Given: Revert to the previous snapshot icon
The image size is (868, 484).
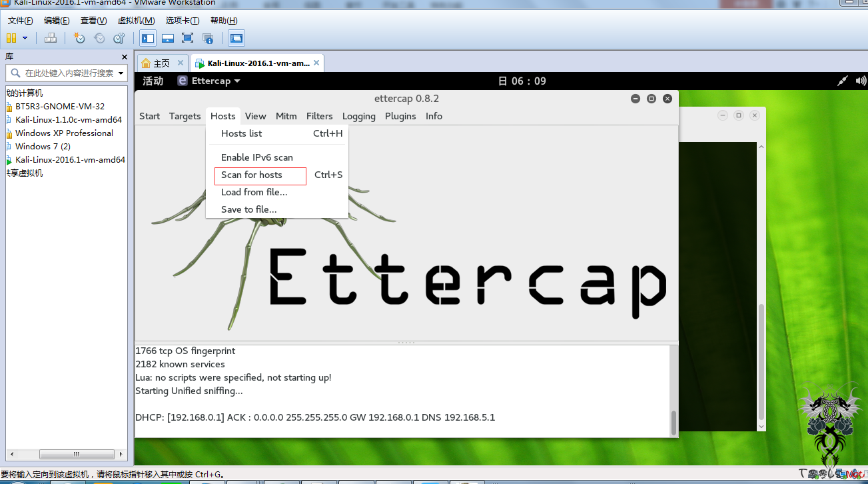Looking at the screenshot, I should pos(99,38).
